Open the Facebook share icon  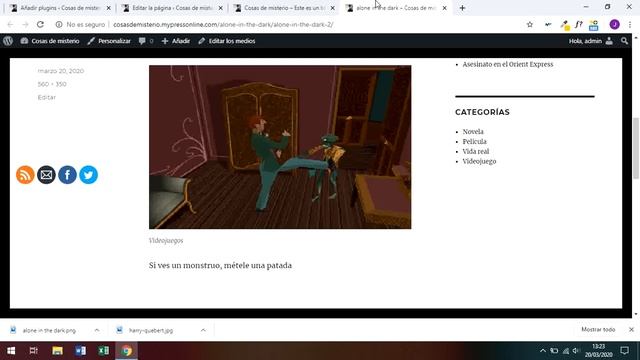click(x=67, y=175)
